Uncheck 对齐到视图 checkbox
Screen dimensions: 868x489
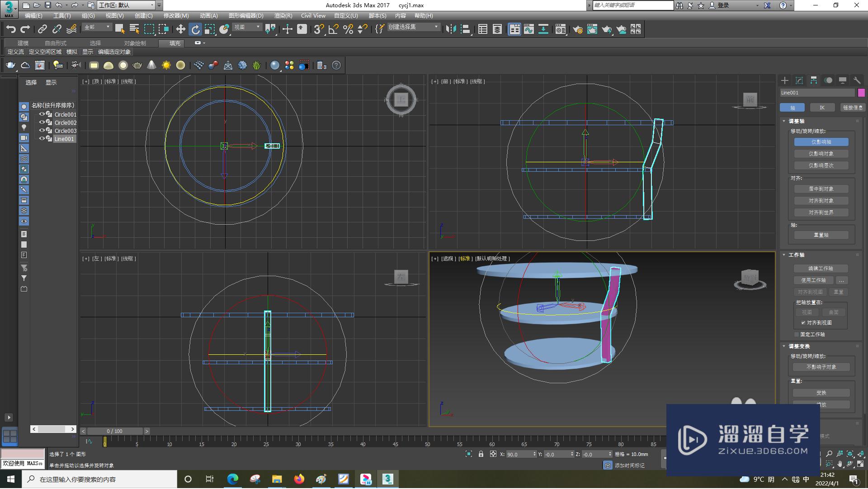[x=803, y=323]
